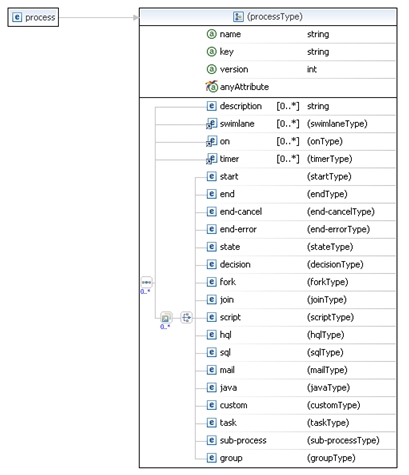Click the sql element icon
Viewport: 409px width, 475px height.
click(x=212, y=352)
